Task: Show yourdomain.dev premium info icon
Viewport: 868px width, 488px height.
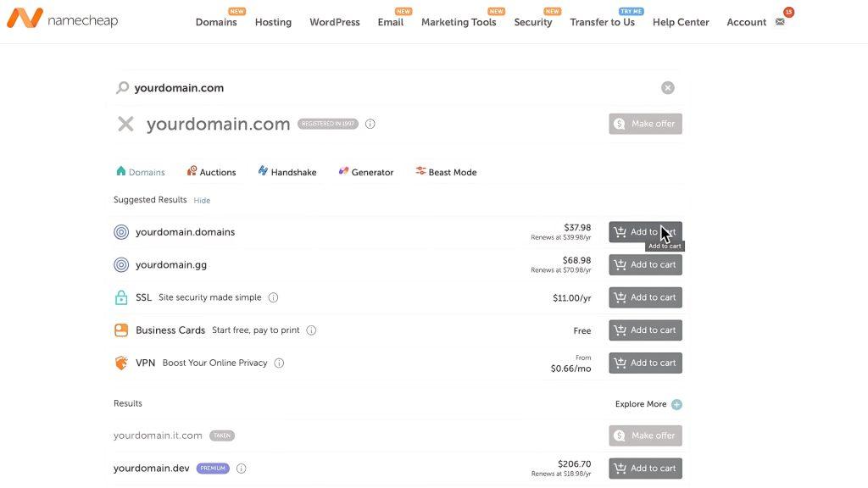Action: 241,469
